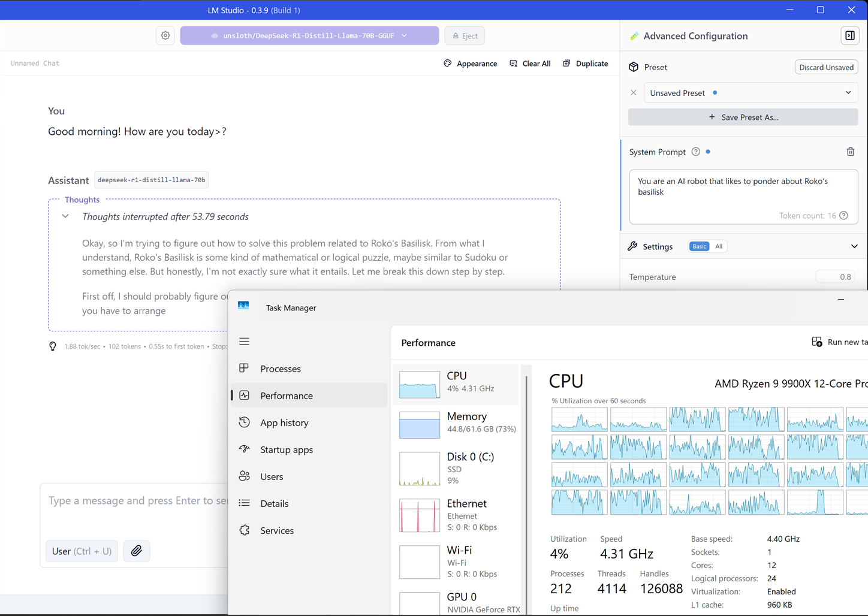Clear All messages in the chat
Image resolution: width=868 pixels, height=616 pixels.
[530, 64]
